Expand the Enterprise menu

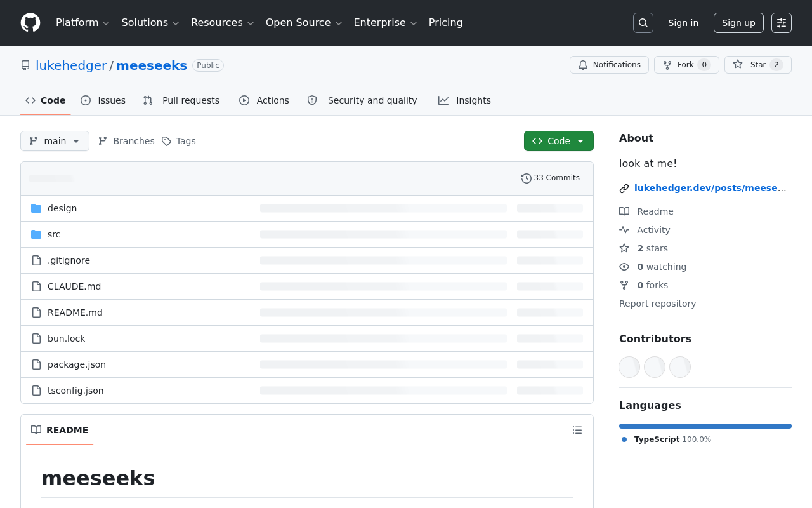click(x=385, y=23)
